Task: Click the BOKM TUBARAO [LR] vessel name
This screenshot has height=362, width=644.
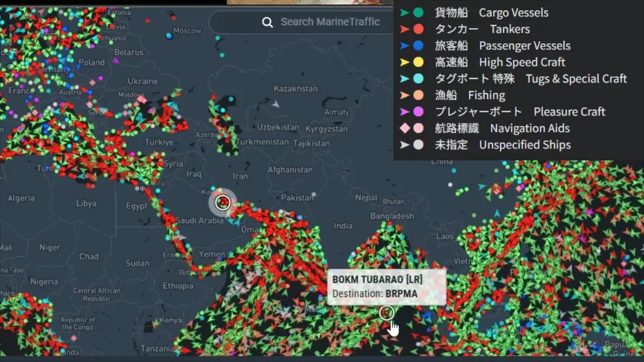Action: tap(377, 280)
